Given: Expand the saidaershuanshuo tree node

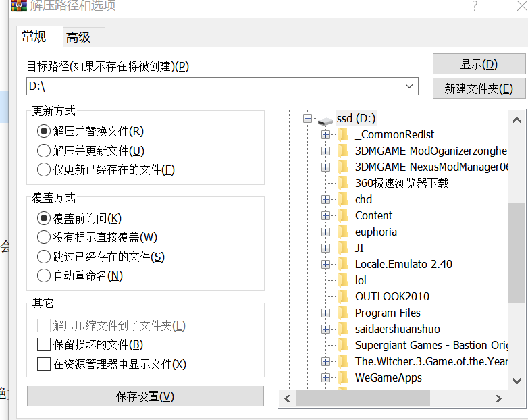Looking at the screenshot, I should coord(325,329).
